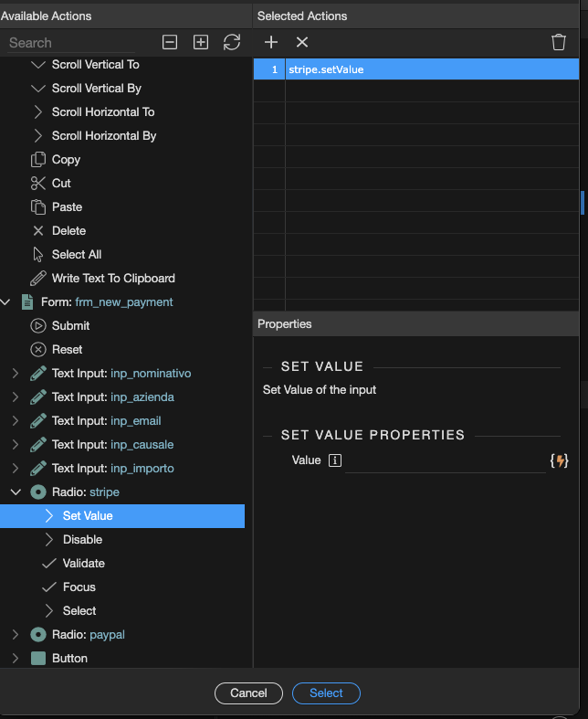This screenshot has height=719, width=588.
Task: Click the plus icon to add action
Action: pyautogui.click(x=271, y=42)
